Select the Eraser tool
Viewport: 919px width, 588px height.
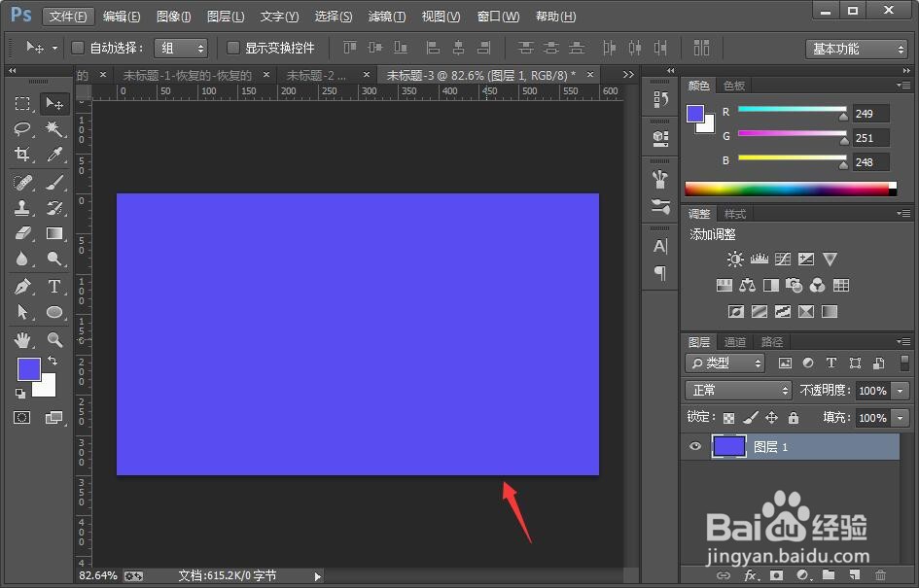point(22,233)
